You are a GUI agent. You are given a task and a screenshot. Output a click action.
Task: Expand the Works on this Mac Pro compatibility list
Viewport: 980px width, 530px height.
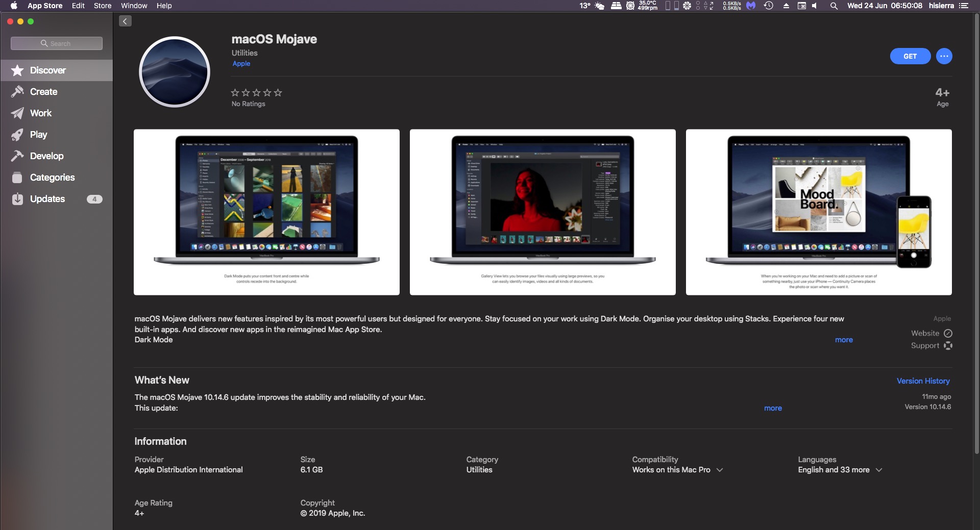720,470
